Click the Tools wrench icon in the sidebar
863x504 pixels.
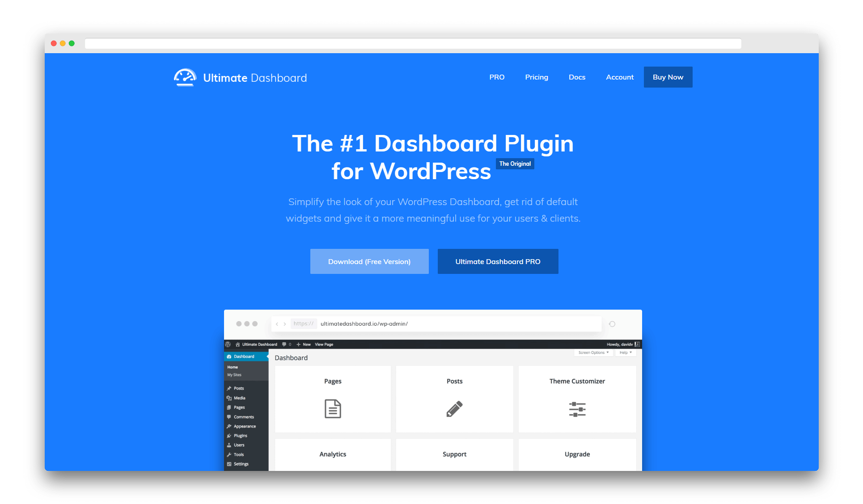click(229, 454)
